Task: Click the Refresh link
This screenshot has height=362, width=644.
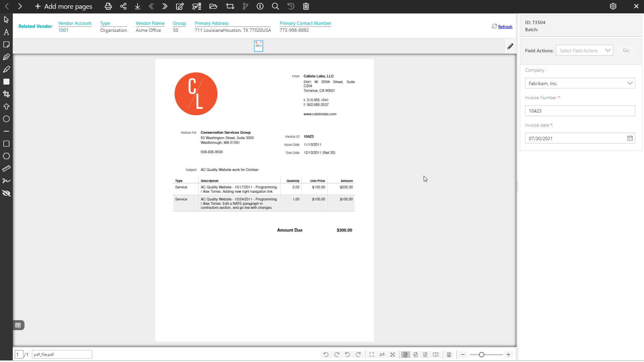Action: point(505,27)
